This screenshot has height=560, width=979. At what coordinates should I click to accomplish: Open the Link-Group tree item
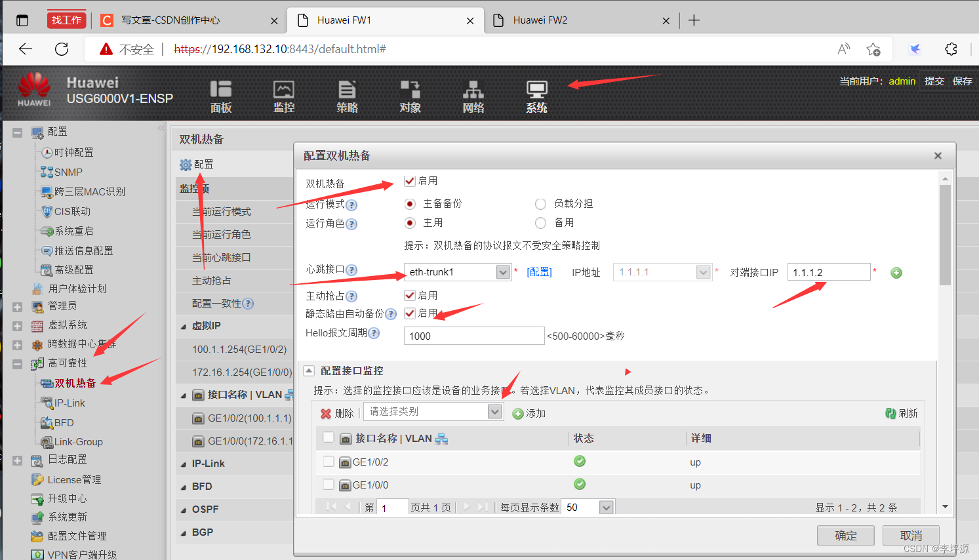point(78,442)
